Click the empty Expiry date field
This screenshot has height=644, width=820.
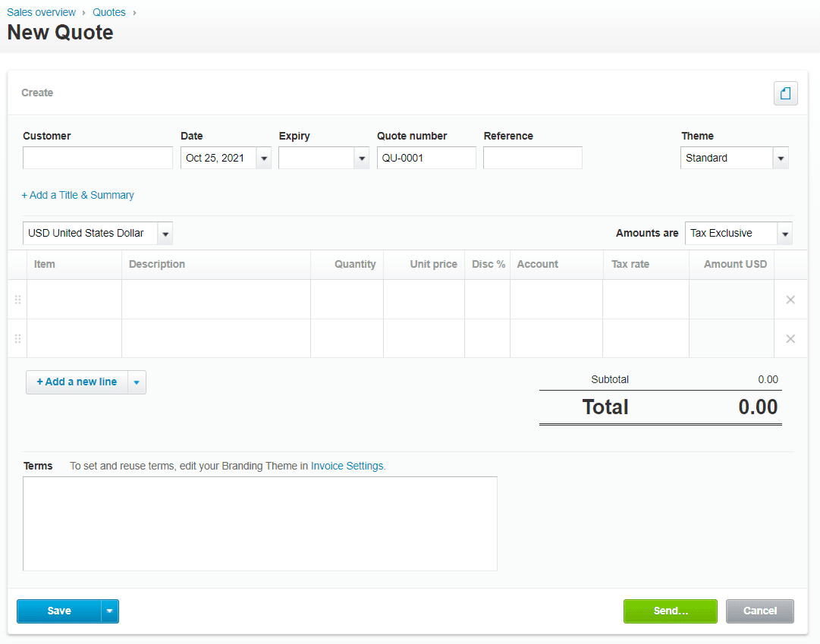pyautogui.click(x=316, y=158)
